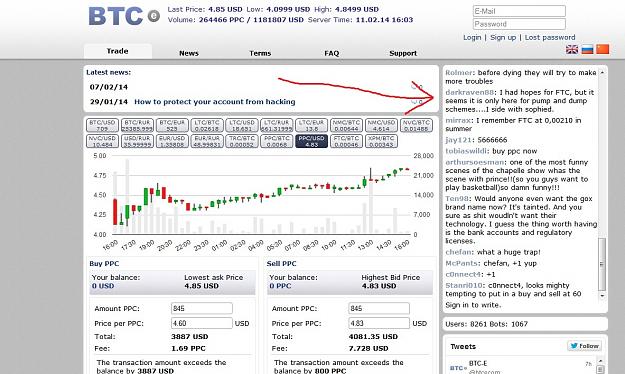Click the chat scrollbar thumb
625x374 pixels.
tap(602, 264)
